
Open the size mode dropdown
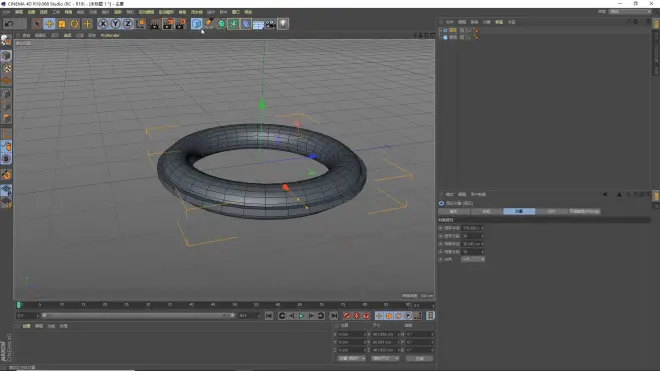point(385,358)
